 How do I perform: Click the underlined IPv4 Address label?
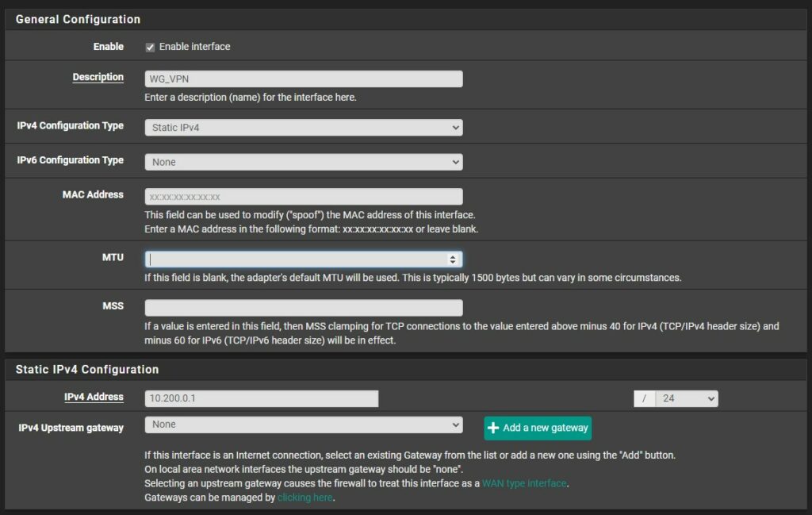coord(94,397)
